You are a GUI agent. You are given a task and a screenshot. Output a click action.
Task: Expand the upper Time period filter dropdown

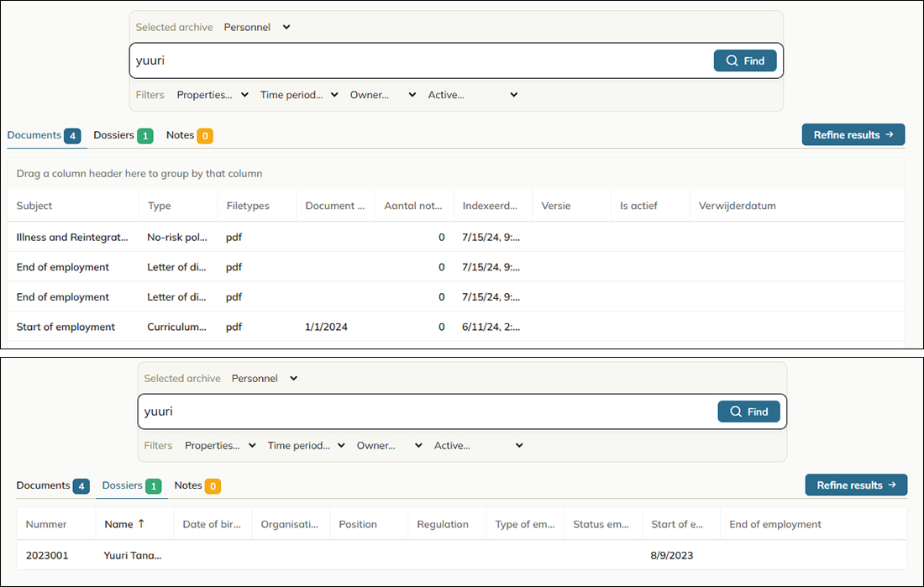pos(299,95)
